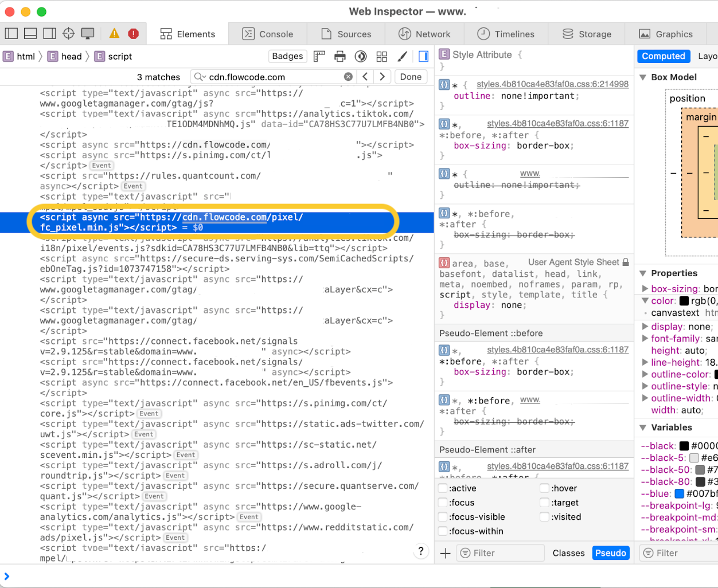
Task: Open the device emulation icon in the toolbar
Action: pyautogui.click(x=89, y=34)
